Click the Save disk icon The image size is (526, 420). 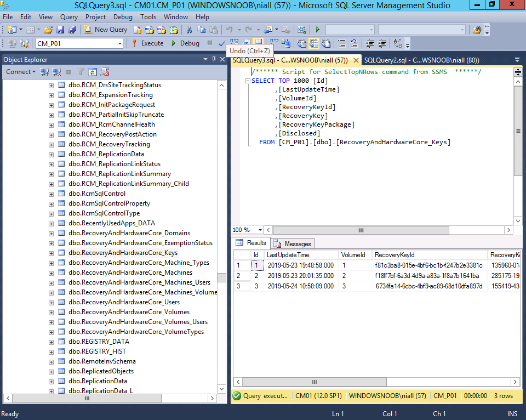click(x=60, y=30)
